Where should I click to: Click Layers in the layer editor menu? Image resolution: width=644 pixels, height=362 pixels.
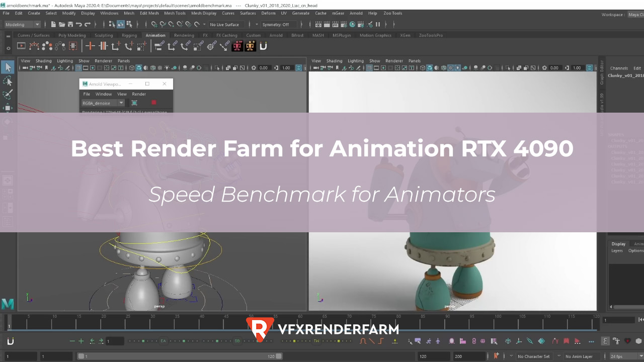(617, 250)
